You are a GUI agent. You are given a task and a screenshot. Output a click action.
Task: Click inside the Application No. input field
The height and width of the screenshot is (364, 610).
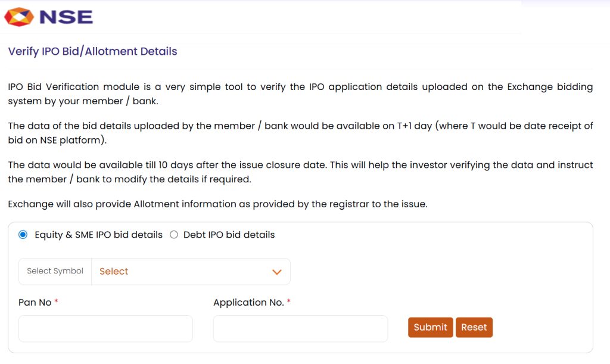point(300,328)
